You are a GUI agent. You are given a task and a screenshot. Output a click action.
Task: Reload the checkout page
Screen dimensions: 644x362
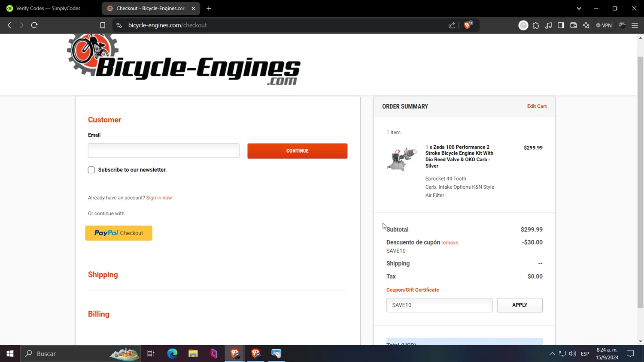pyautogui.click(x=34, y=25)
